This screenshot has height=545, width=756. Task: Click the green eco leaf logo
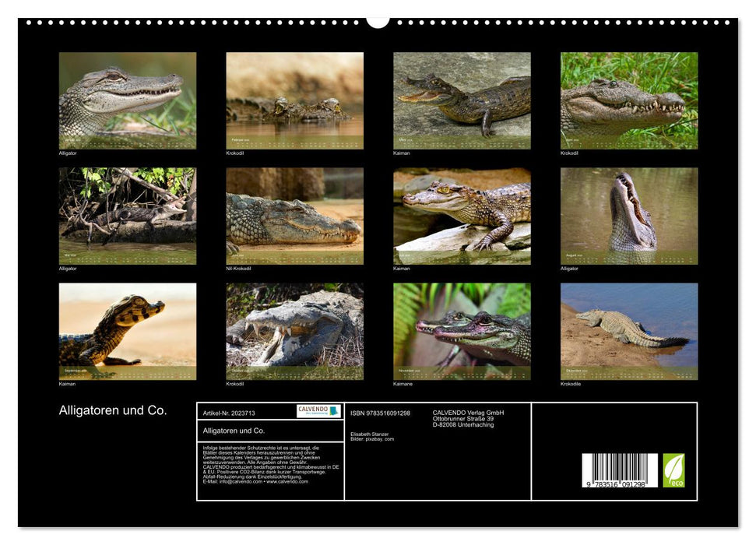point(673,470)
